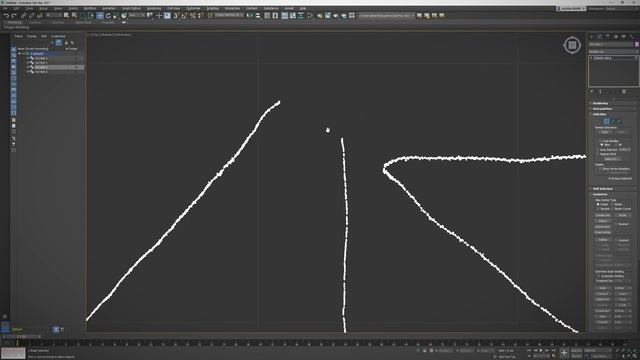Switch to the Freeform ribbon tab
The image size is (640, 360).
click(35, 22)
